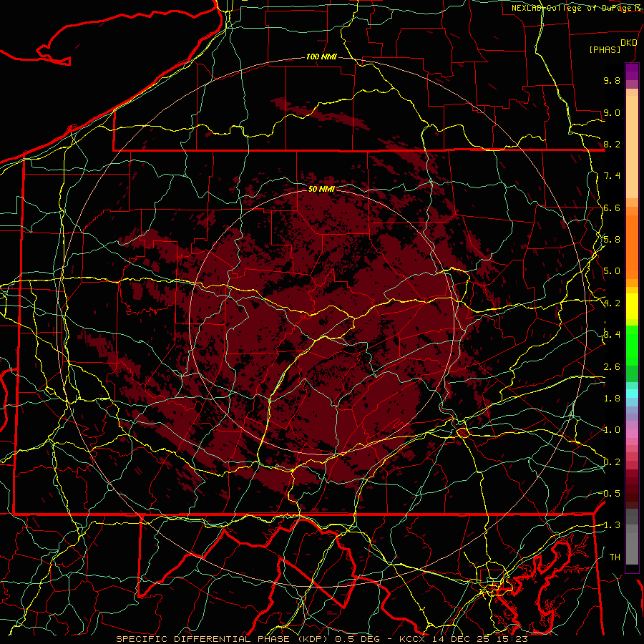Click the 4.2 scale value label
This screenshot has width=644, height=644.
click(612, 303)
